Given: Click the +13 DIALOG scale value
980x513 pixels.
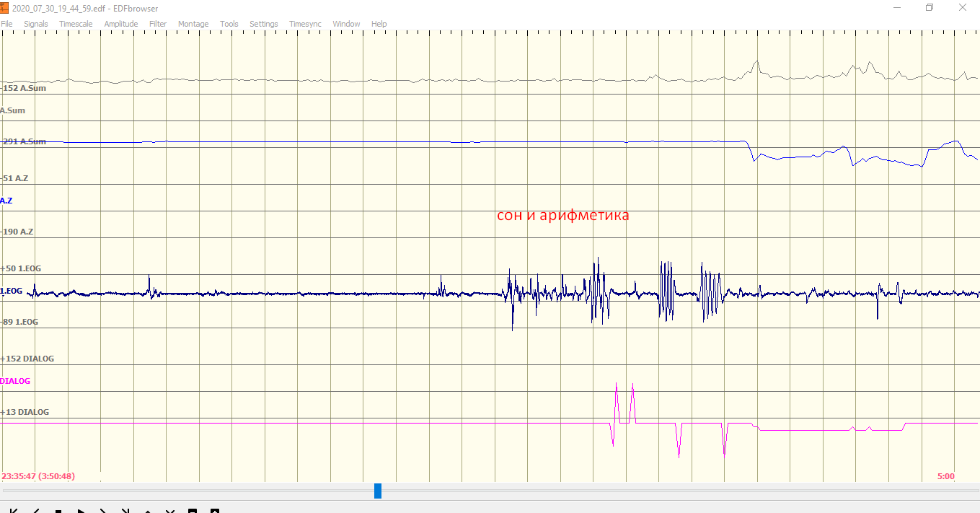Looking at the screenshot, I should tap(25, 412).
